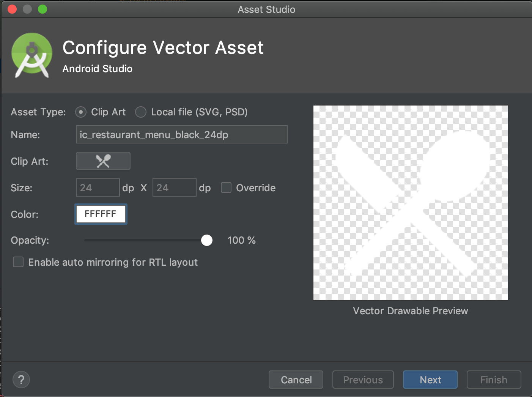The width and height of the screenshot is (532, 397).
Task: Click the opacity slider handle
Action: 207,240
